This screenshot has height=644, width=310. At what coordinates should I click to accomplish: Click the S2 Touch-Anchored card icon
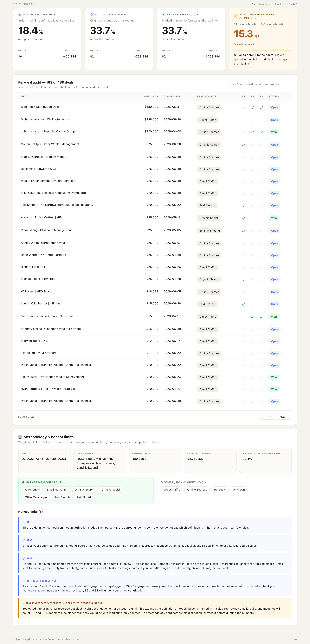click(92, 14)
